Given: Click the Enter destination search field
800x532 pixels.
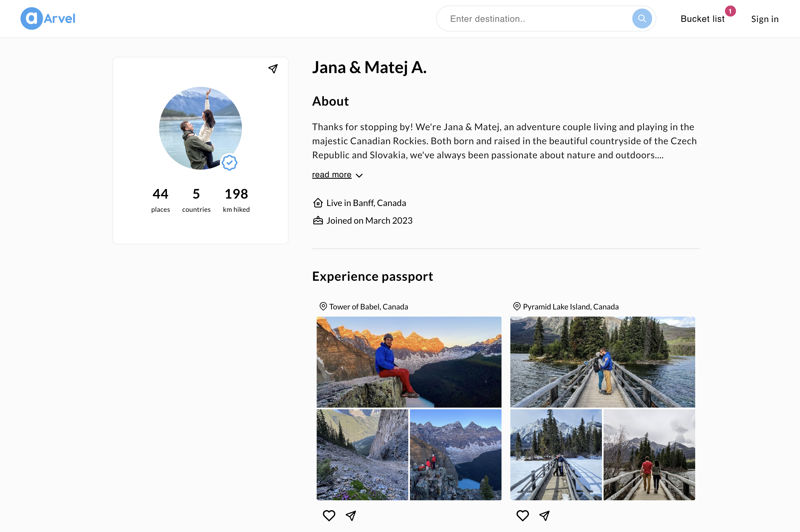Looking at the screenshot, I should pos(536,19).
